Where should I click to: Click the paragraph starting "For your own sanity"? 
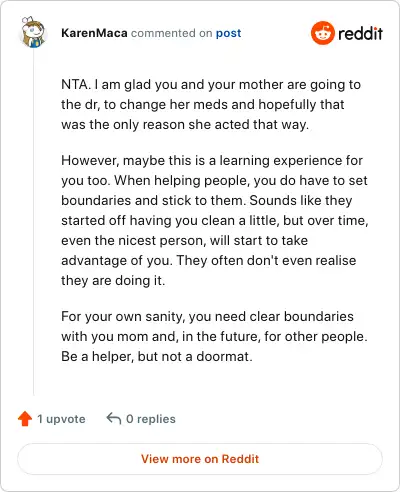pyautogui.click(x=214, y=336)
